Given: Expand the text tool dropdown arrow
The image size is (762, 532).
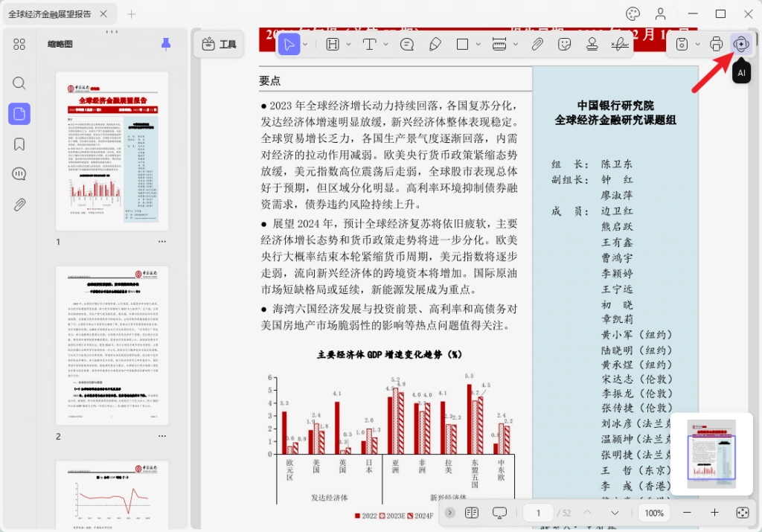Looking at the screenshot, I should (x=386, y=44).
